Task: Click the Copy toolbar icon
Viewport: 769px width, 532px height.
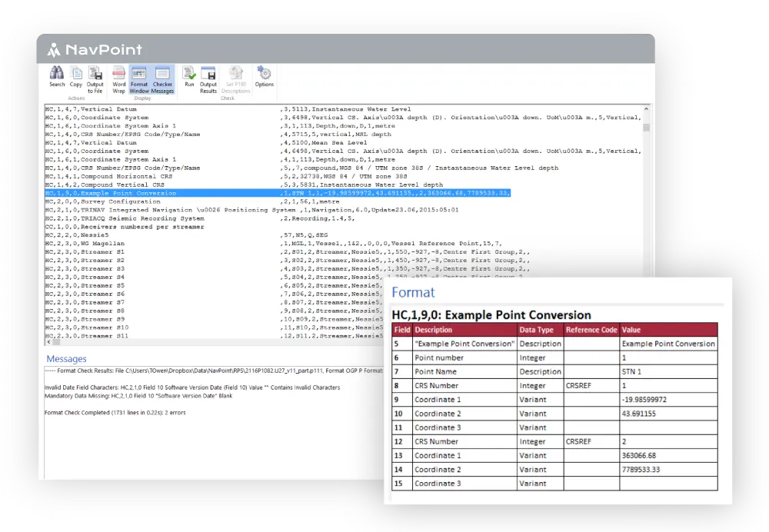Action: (76, 77)
